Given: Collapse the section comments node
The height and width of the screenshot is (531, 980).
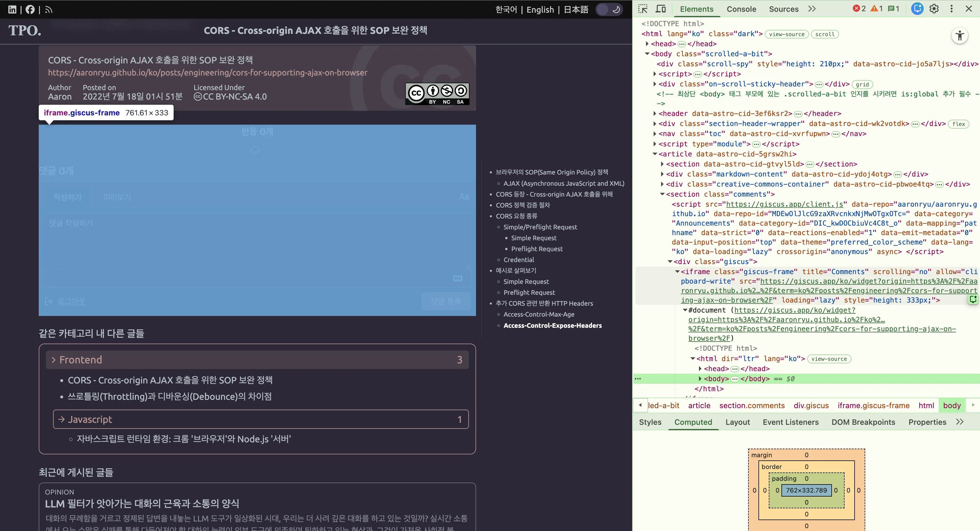Looking at the screenshot, I should 662,194.
